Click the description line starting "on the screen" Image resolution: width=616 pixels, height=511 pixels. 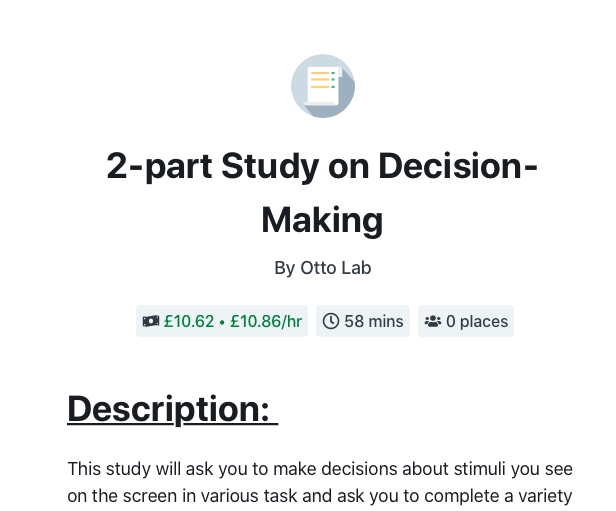tap(319, 496)
